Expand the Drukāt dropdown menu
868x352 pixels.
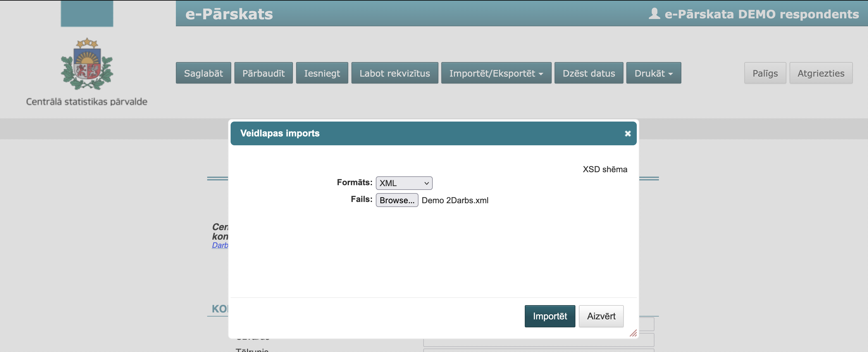tap(653, 73)
